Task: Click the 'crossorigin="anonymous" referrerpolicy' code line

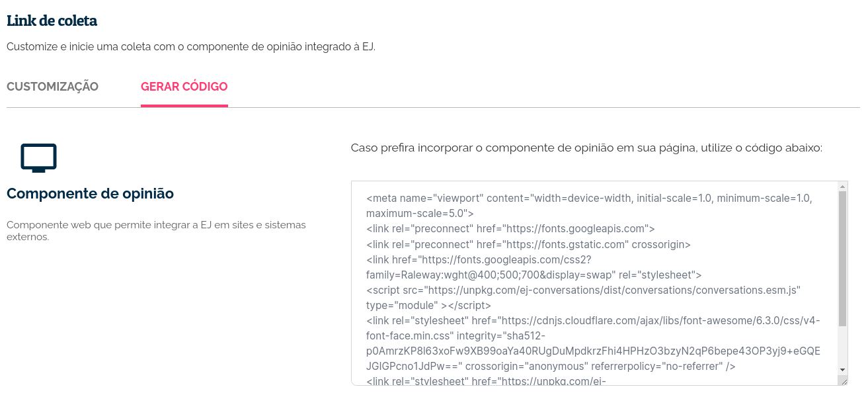Action: point(551,367)
